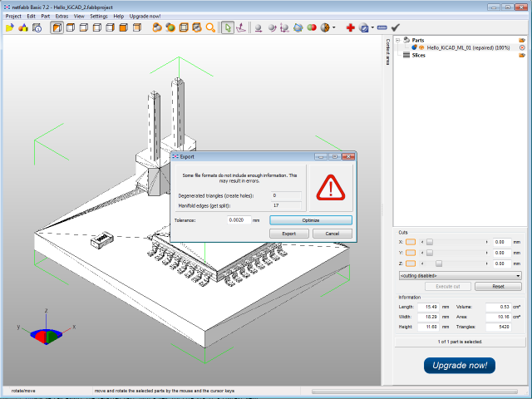The height and width of the screenshot is (399, 532).
Task: Open the Project menu
Action: [13, 16]
